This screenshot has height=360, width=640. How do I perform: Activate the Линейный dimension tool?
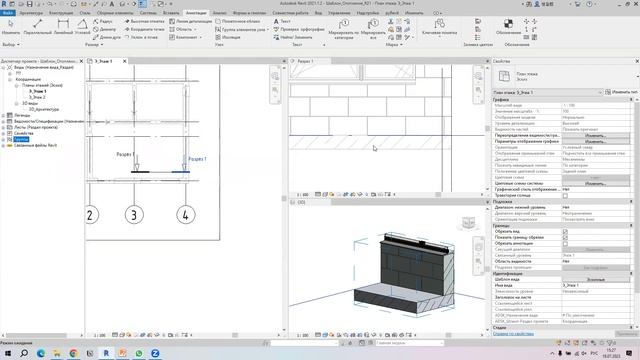[63, 27]
